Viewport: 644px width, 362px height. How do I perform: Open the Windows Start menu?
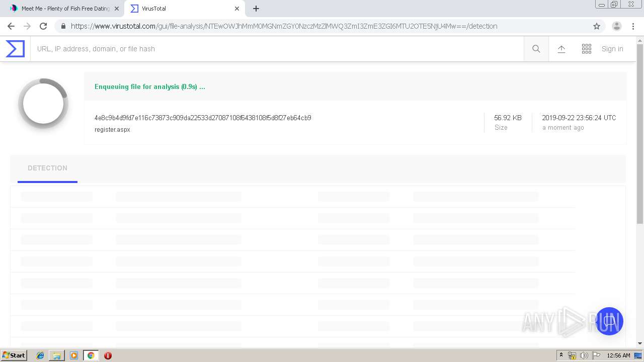click(x=14, y=355)
